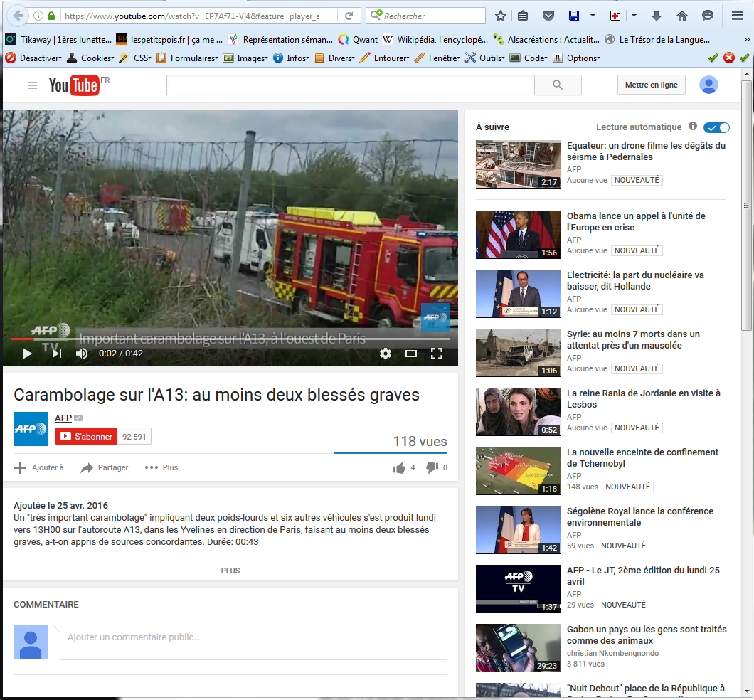The width and height of the screenshot is (754, 700).
Task: Toggle Lecture automatique autoplay switch
Action: [716, 127]
